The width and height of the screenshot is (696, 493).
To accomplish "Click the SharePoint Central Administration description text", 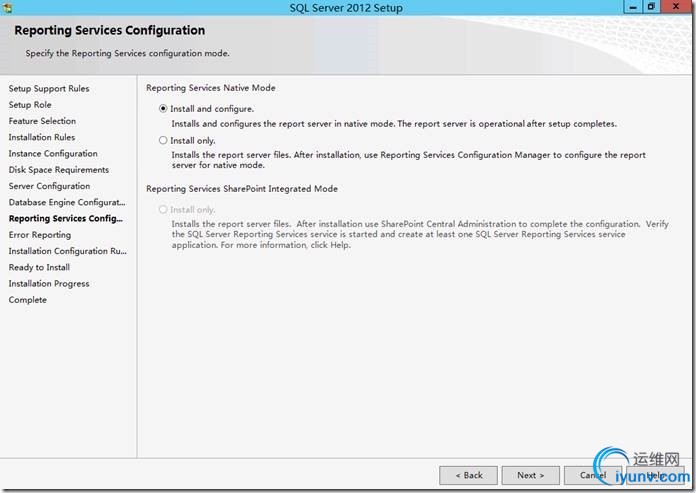I will point(420,234).
